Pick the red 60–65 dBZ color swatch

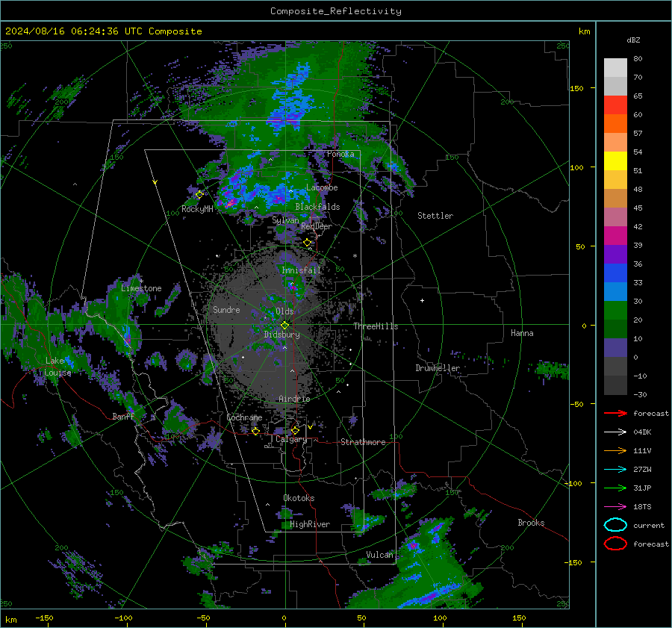point(615,105)
